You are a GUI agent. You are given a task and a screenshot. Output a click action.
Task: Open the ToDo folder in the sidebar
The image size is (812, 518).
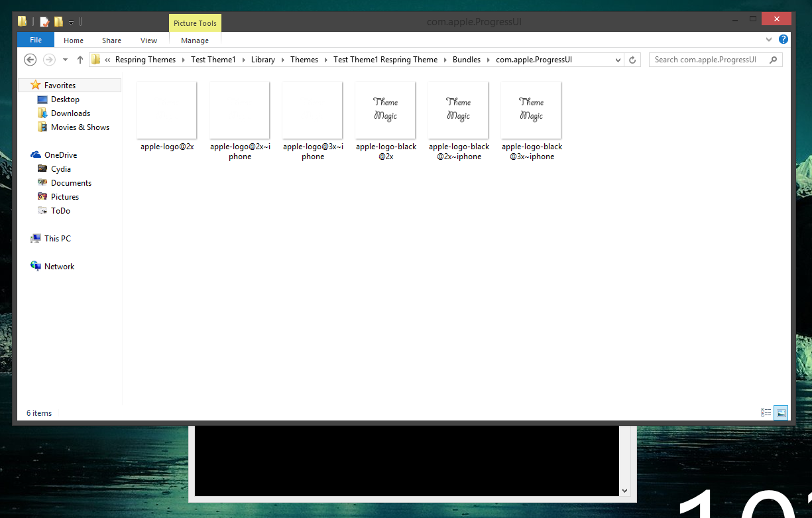[60, 211]
